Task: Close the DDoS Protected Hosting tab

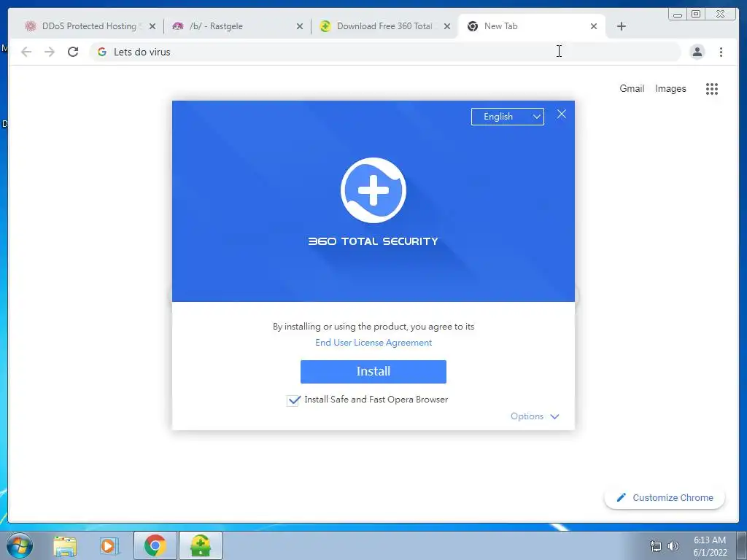Action: (x=152, y=27)
